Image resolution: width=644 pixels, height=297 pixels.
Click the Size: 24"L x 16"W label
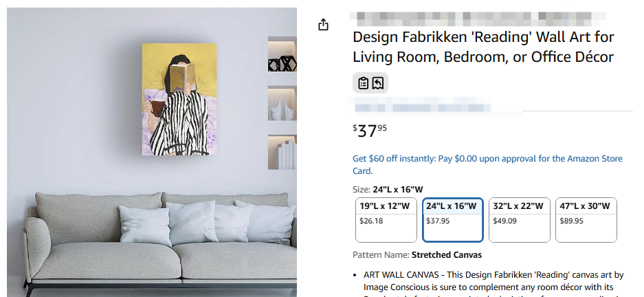tap(388, 189)
